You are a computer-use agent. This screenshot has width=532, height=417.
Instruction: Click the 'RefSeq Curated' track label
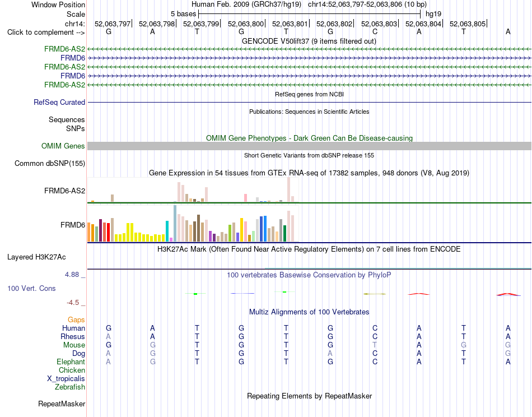point(59,102)
